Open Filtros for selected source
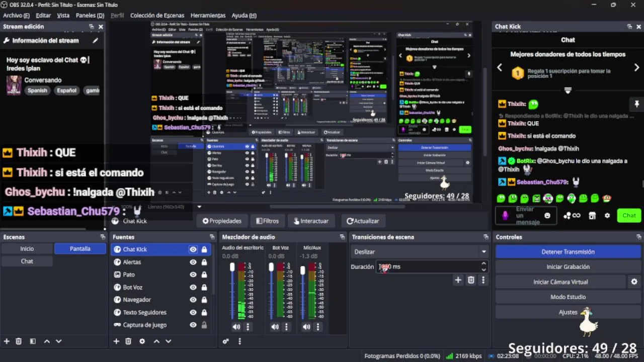 click(x=267, y=221)
